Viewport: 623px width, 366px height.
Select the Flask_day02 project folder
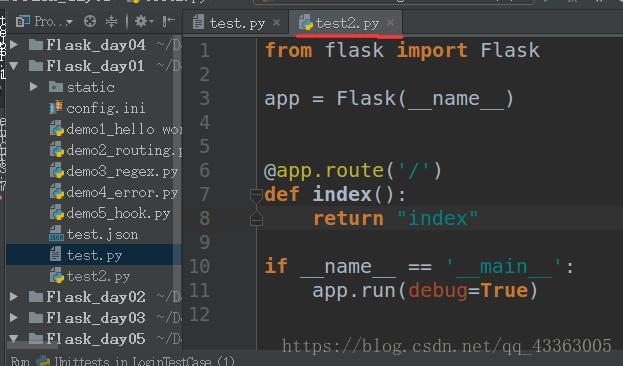[95, 296]
